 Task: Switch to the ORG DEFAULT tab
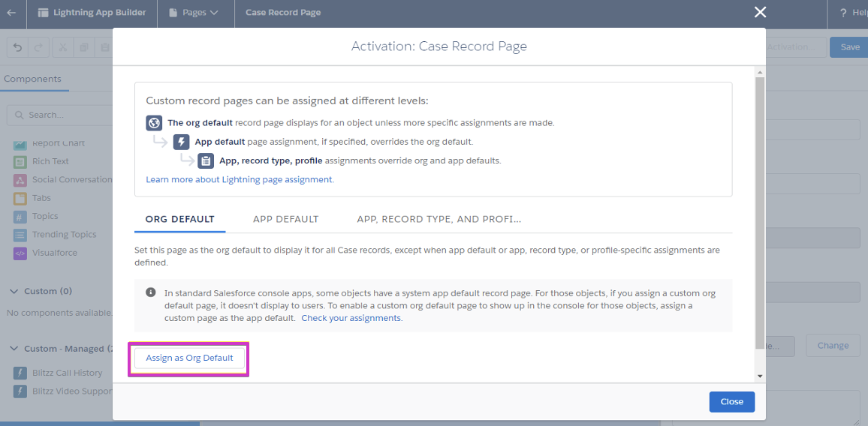coord(180,219)
